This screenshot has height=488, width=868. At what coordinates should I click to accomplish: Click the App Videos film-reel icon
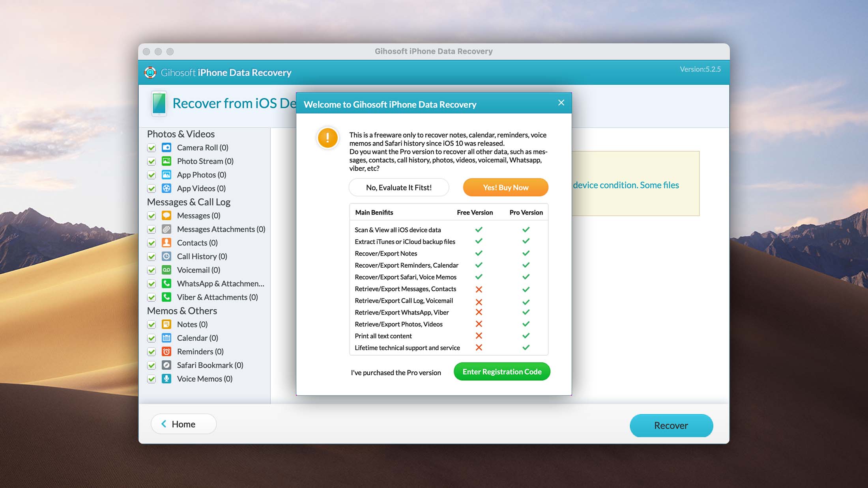[166, 188]
